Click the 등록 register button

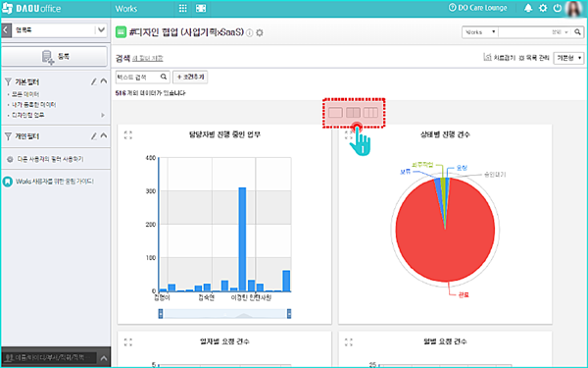54,57
